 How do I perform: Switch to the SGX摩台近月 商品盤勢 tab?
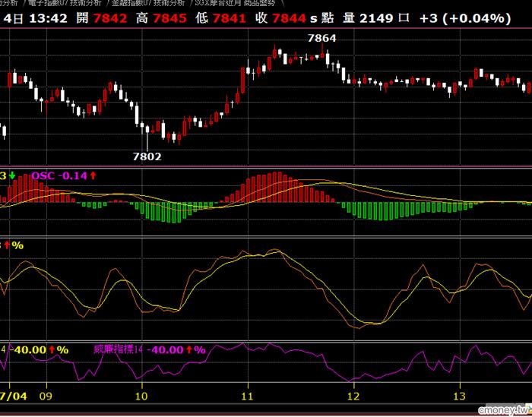(x=234, y=3)
